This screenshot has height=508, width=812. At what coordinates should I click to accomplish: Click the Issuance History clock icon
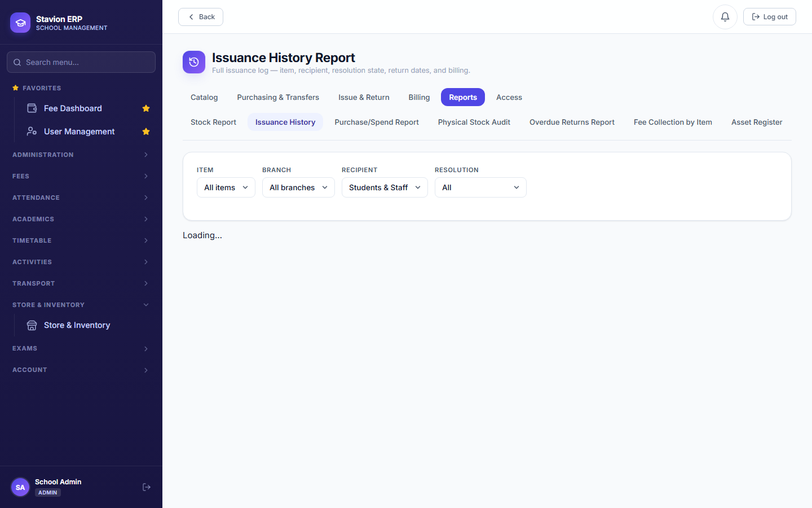pos(194,62)
